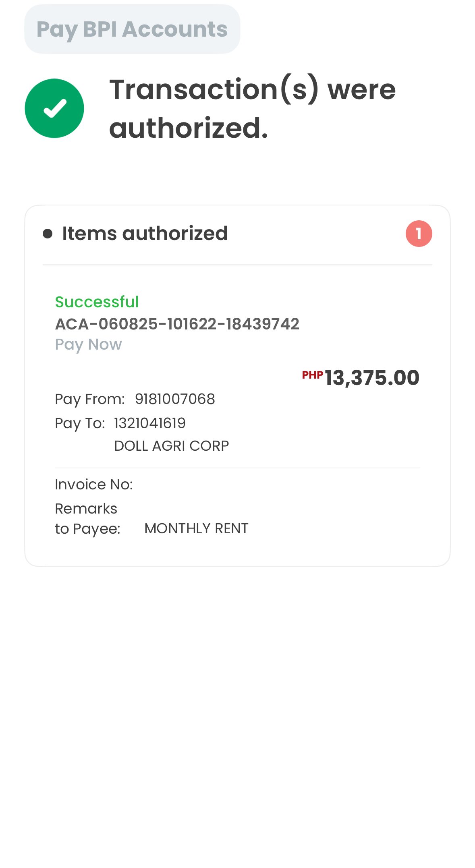475x868 pixels.
Task: Click the bullet dot beside Items authorized
Action: coord(48,234)
